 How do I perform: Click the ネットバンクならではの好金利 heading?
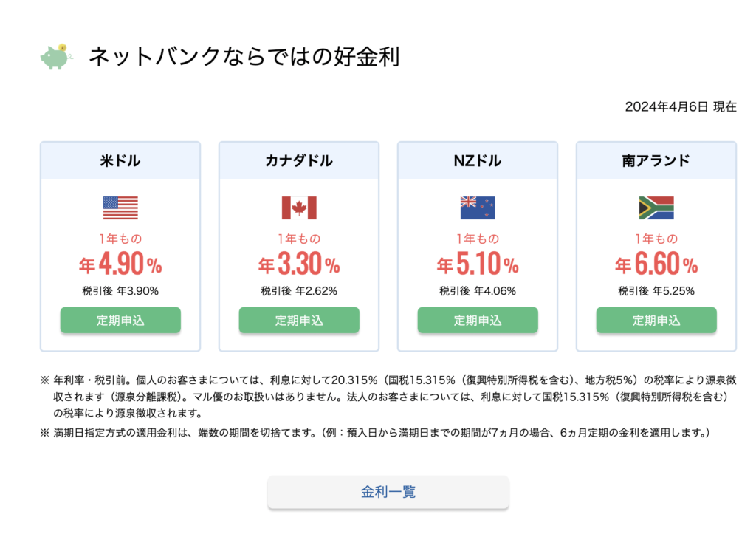tap(244, 56)
